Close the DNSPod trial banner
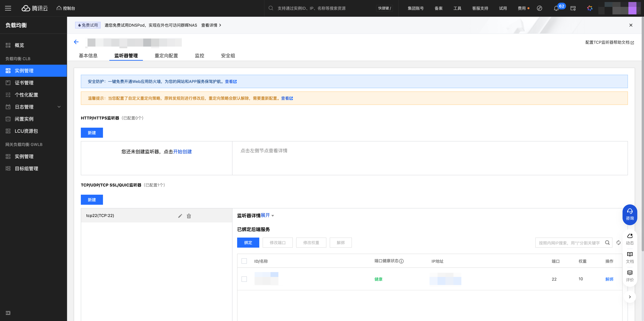This screenshot has width=644, height=321. pos(631,25)
